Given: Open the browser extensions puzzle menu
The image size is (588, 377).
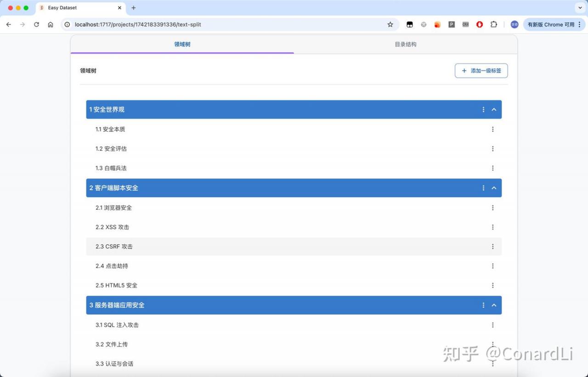Looking at the screenshot, I should [494, 24].
